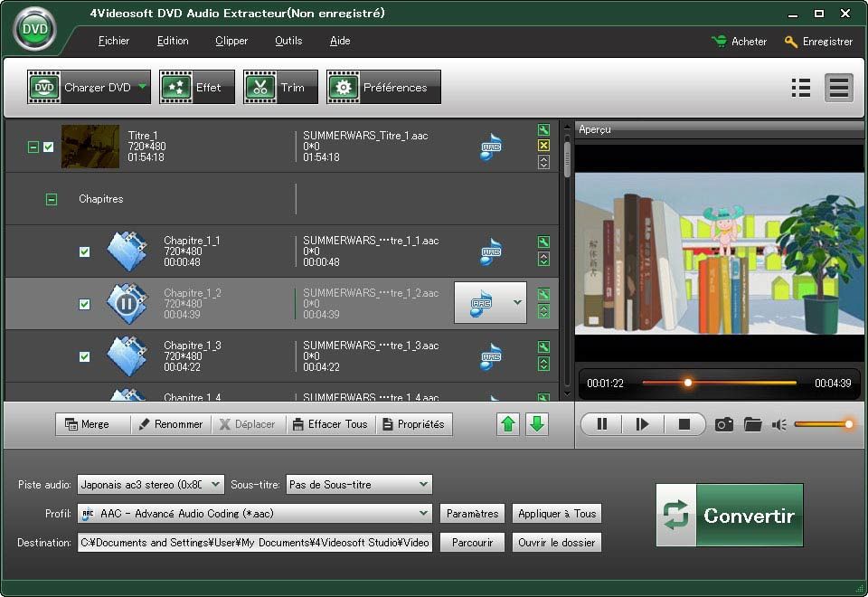The width and height of the screenshot is (868, 597).
Task: Click the reorder arrows icon for Chapitre_1_1
Action: [543, 259]
